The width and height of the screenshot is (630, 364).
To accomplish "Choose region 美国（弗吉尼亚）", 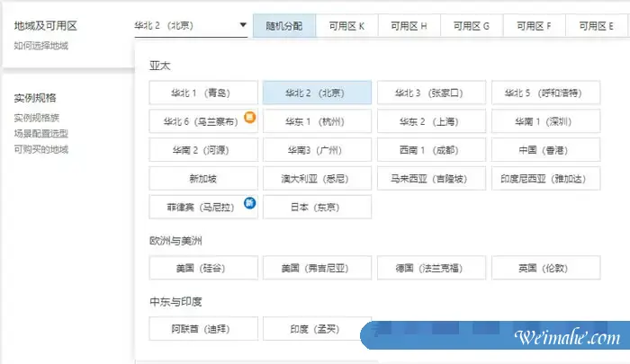I will click(x=317, y=268).
